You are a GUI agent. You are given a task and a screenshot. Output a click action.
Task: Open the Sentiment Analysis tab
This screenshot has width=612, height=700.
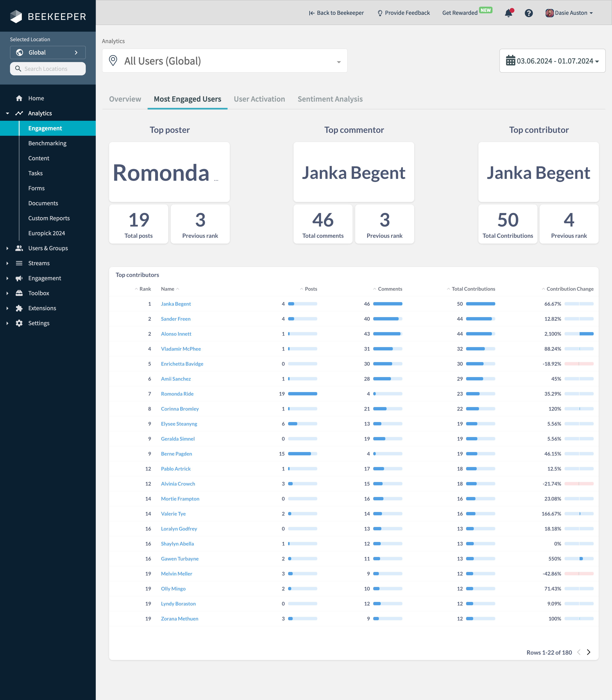[330, 99]
